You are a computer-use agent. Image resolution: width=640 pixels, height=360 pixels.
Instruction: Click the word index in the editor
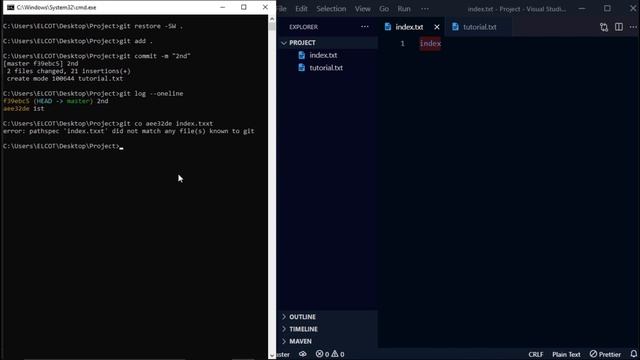(430, 43)
